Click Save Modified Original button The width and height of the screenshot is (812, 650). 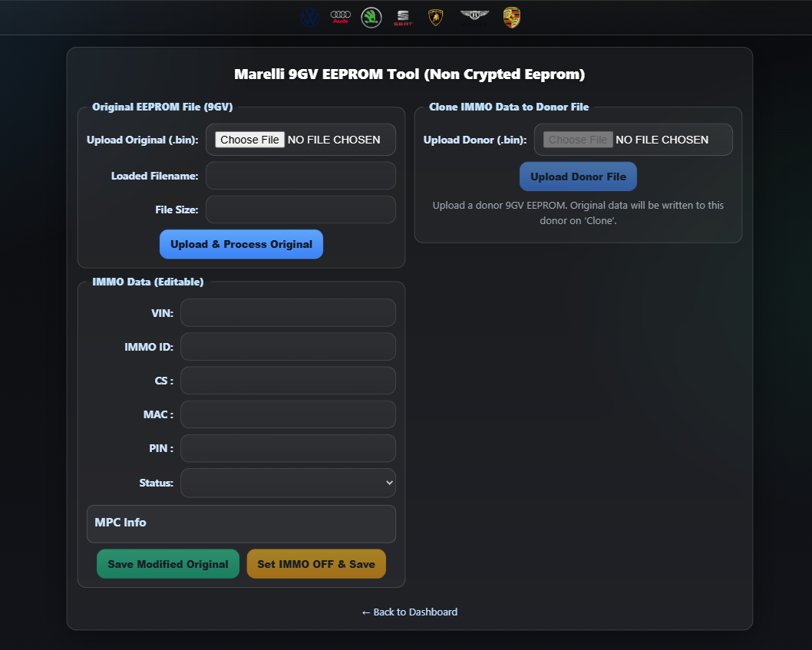168,564
